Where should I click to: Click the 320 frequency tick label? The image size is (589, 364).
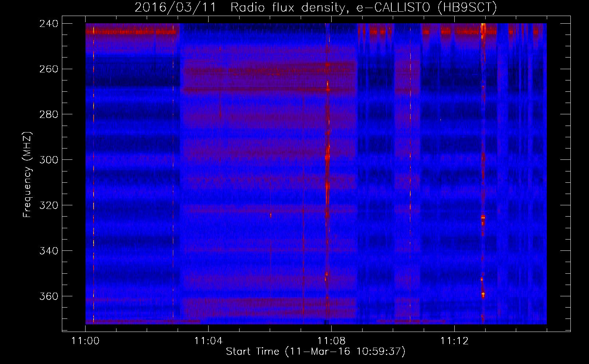click(49, 206)
